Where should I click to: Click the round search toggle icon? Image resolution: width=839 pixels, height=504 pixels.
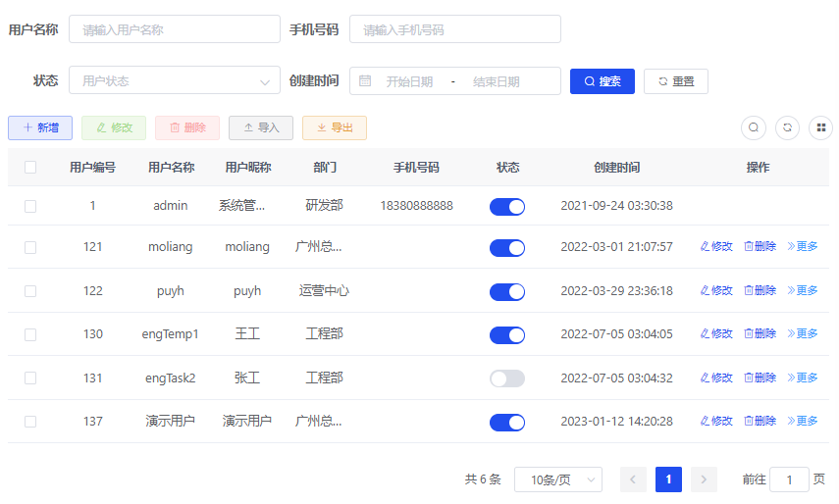[754, 127]
